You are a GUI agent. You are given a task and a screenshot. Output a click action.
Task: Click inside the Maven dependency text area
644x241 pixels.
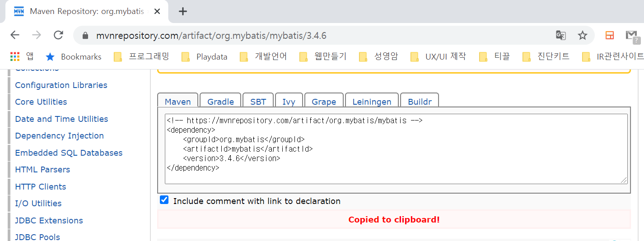(x=396, y=149)
